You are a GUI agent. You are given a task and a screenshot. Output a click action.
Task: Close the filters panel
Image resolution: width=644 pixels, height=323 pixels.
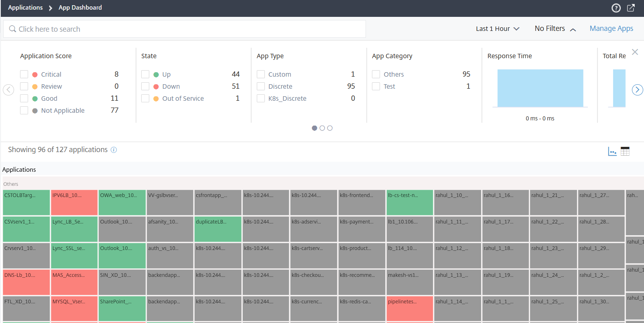[635, 52]
